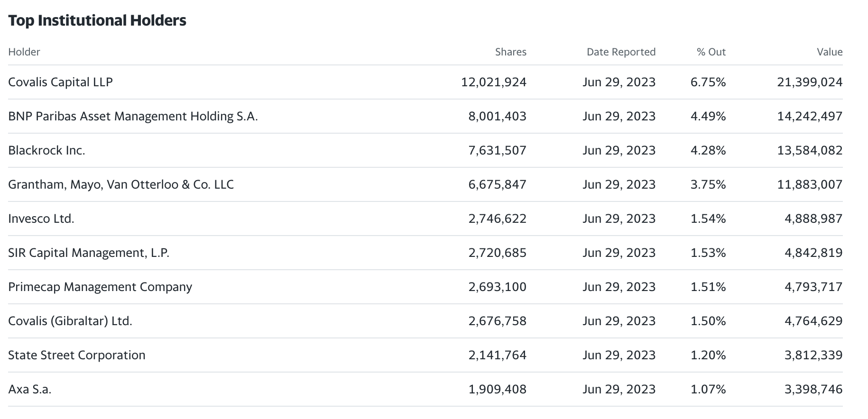Select Primecap Management Company
This screenshot has width=868, height=419.
(x=100, y=287)
